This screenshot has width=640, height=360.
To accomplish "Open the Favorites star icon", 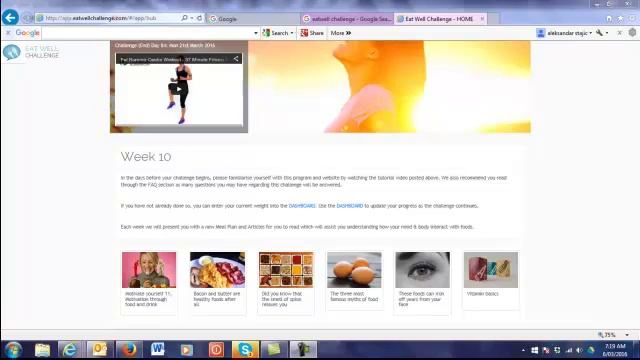I will (620, 19).
